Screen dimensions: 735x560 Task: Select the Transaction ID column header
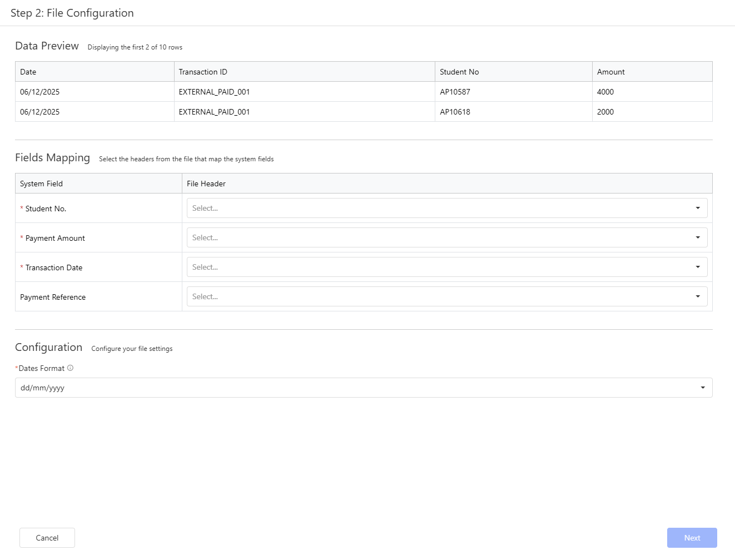click(x=203, y=72)
